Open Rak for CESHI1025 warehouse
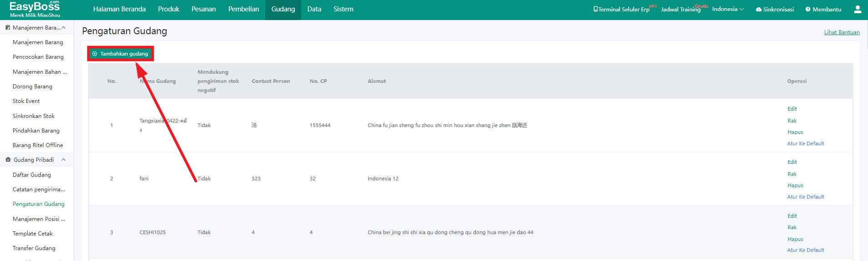Screen dimensions: 868x261 point(792,227)
